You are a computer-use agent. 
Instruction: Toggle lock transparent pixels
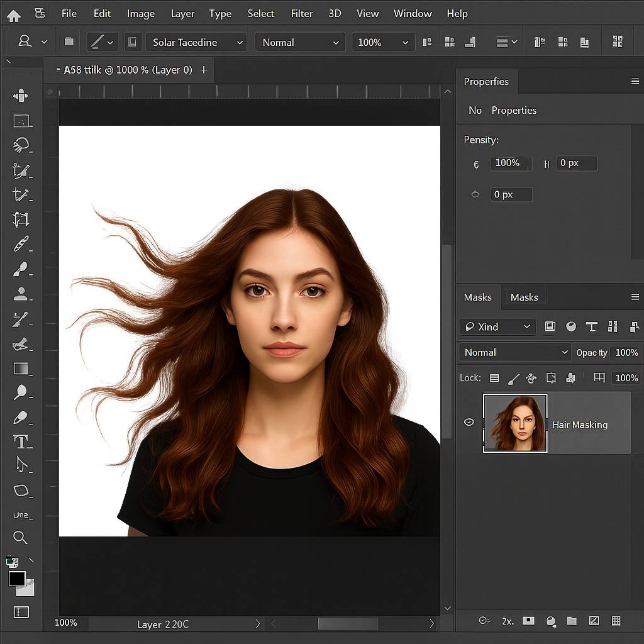[494, 378]
